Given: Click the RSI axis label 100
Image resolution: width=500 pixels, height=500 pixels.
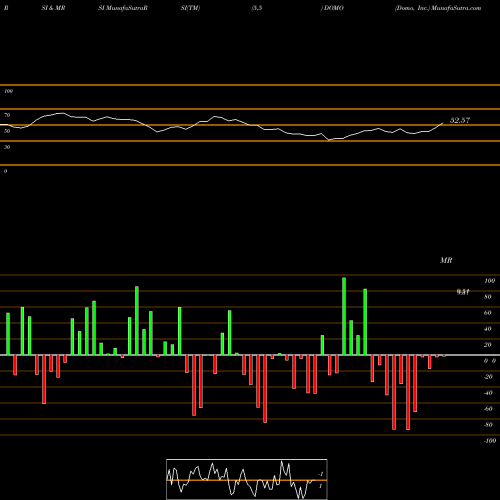Looking at the screenshot, I should click(9, 91).
